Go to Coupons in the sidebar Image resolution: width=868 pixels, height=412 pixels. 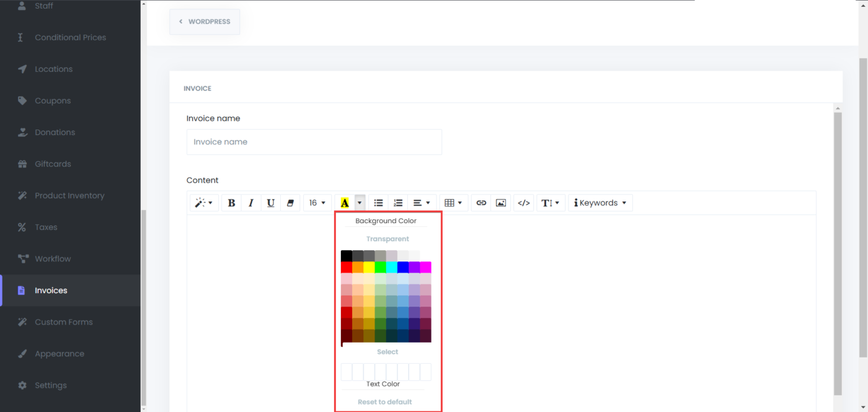pos(53,100)
